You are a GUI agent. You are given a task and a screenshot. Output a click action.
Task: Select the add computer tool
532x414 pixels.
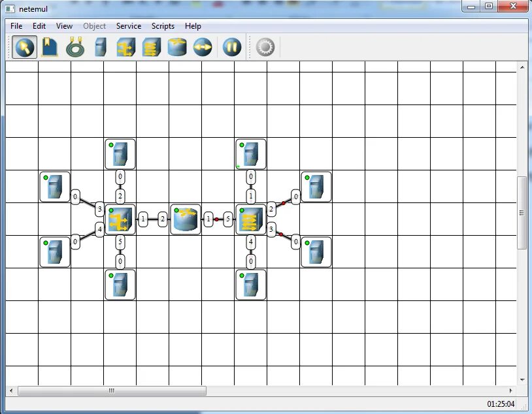point(101,47)
